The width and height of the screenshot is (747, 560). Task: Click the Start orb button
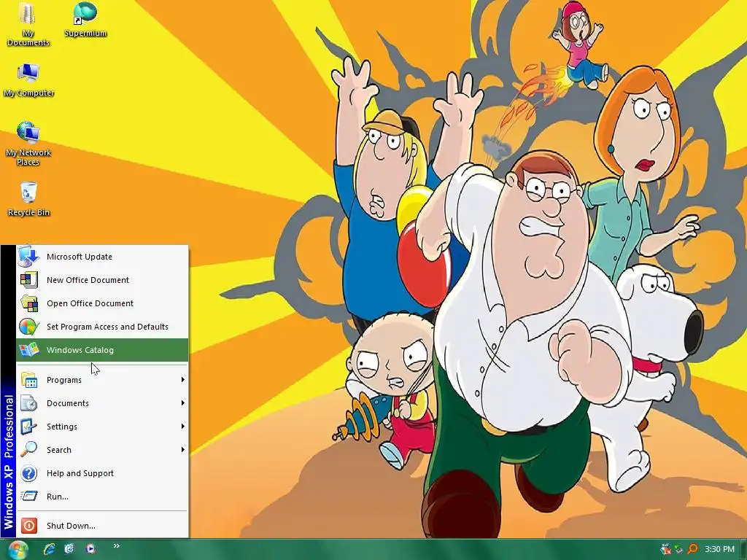coord(18,550)
